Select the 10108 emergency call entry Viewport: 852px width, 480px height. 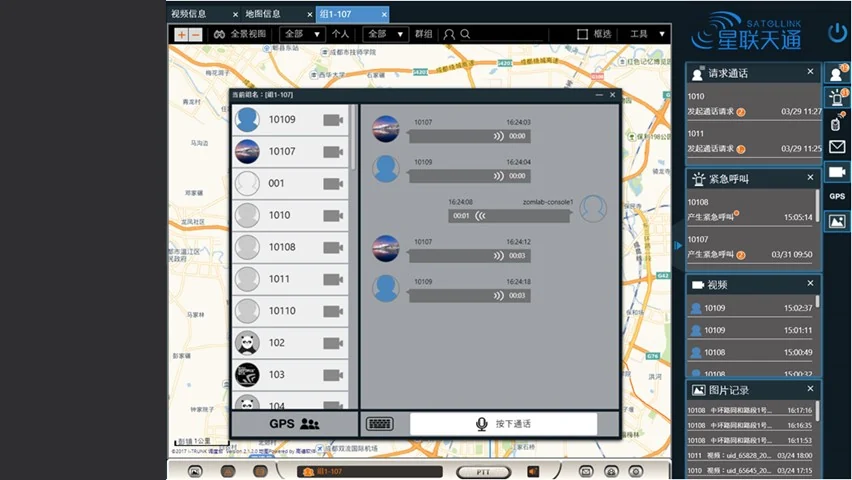pos(750,210)
